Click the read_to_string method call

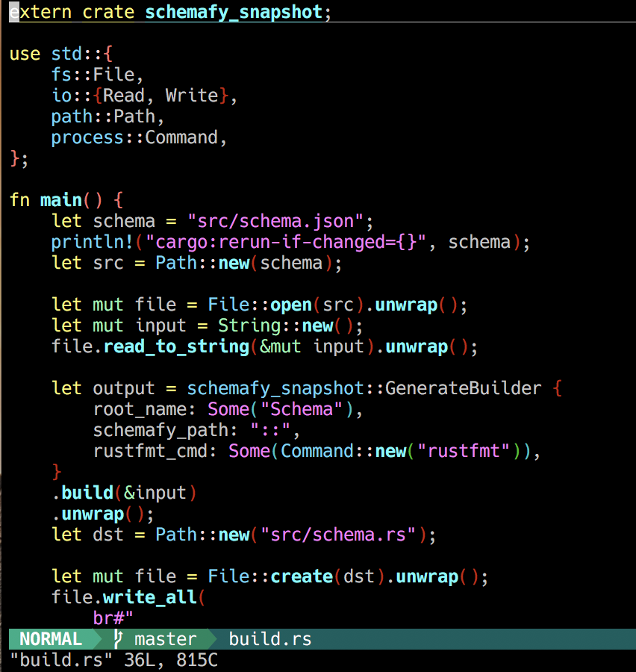point(176,346)
